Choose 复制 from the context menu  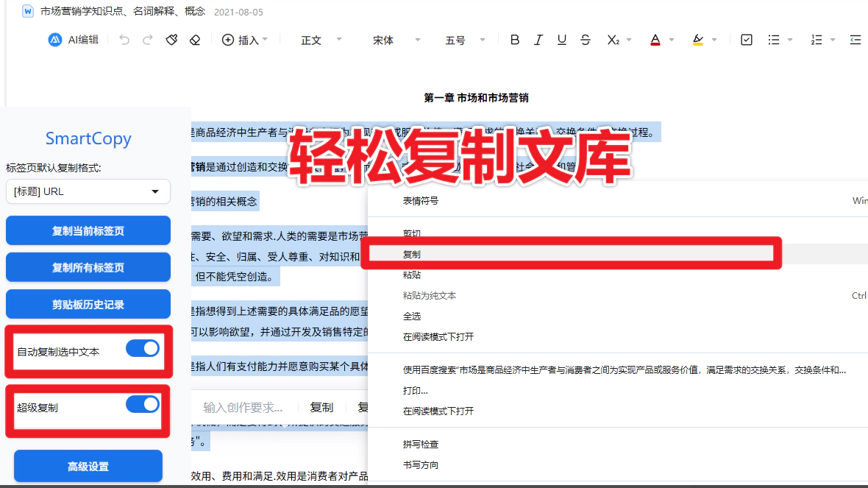click(x=412, y=254)
